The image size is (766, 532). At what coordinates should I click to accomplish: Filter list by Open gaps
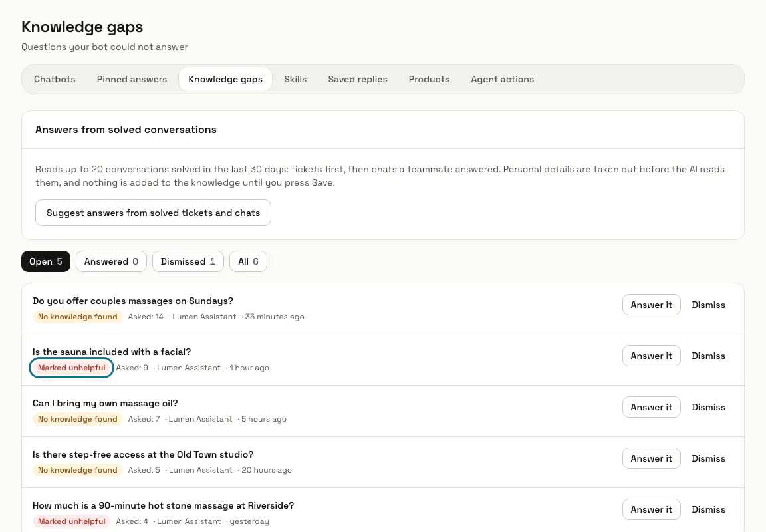point(46,261)
